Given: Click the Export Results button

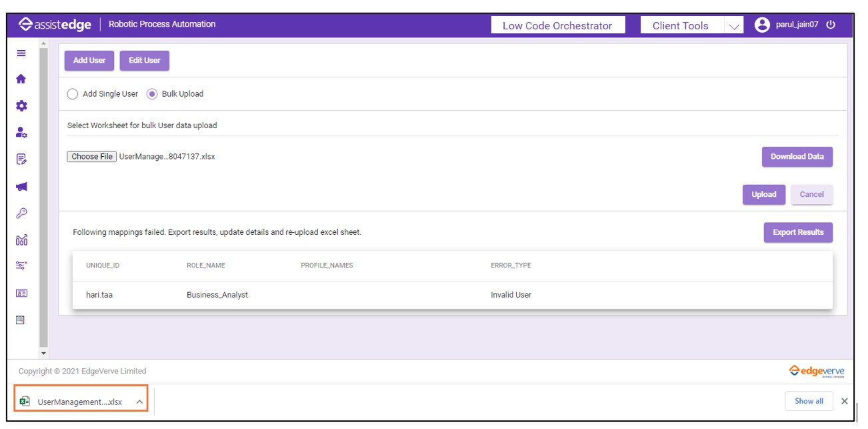Looking at the screenshot, I should click(x=798, y=232).
